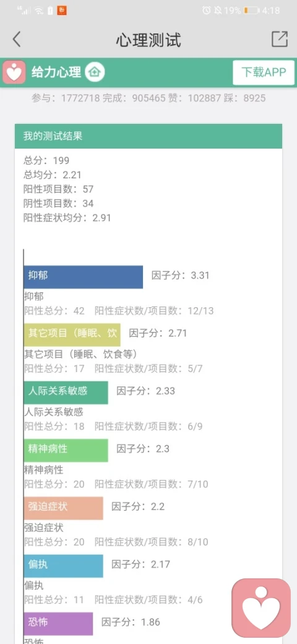Select the blue 抑郁 factor bar
297x644 pixels.
(x=84, y=277)
